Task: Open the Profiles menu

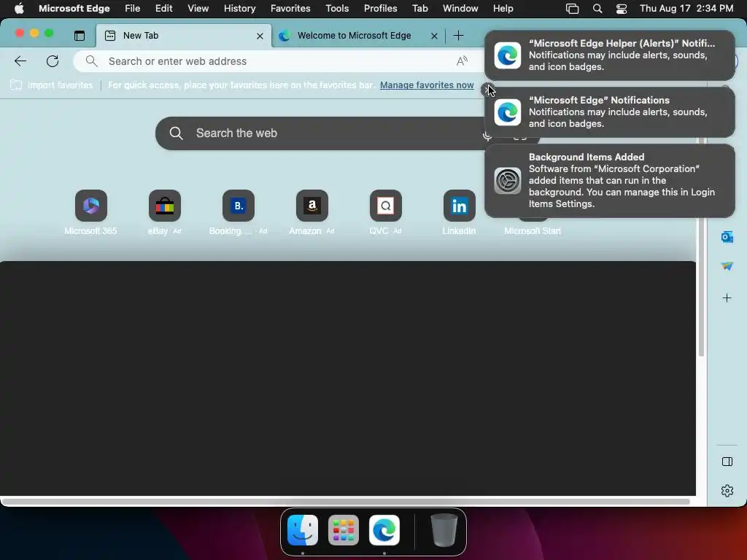Action: pos(380,9)
